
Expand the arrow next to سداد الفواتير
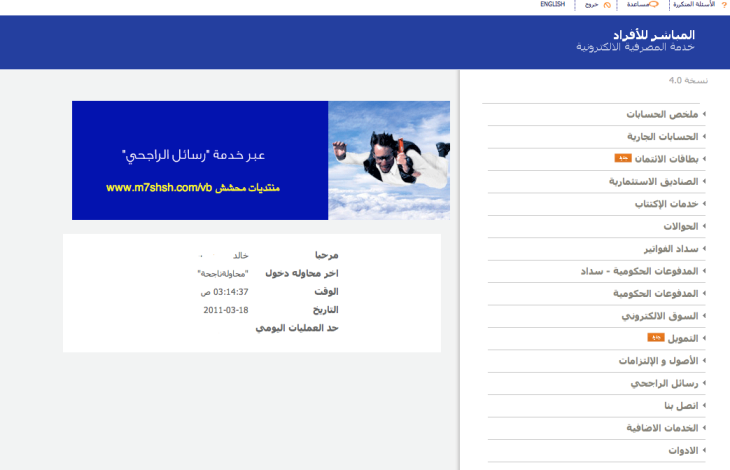coord(704,248)
